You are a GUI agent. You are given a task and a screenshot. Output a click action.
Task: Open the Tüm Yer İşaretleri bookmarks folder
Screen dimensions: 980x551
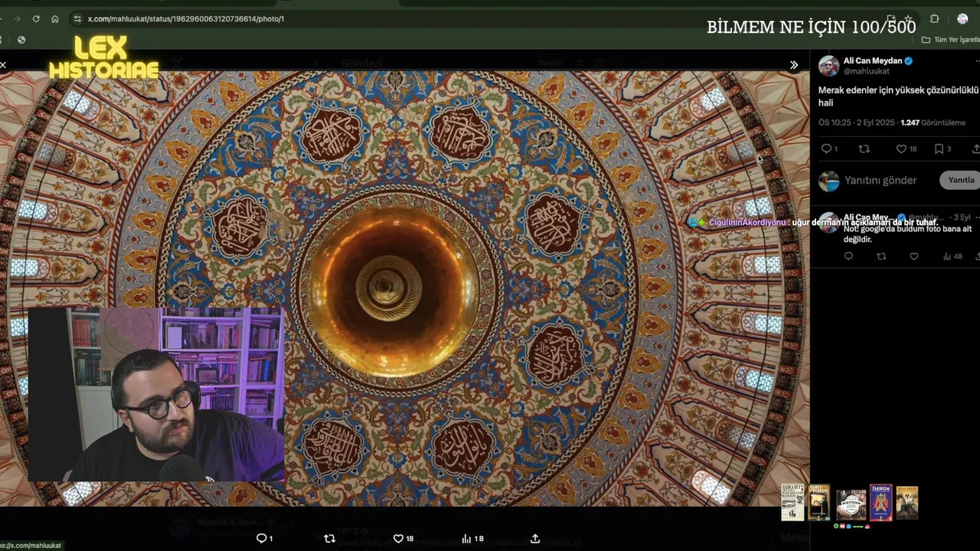click(951, 40)
